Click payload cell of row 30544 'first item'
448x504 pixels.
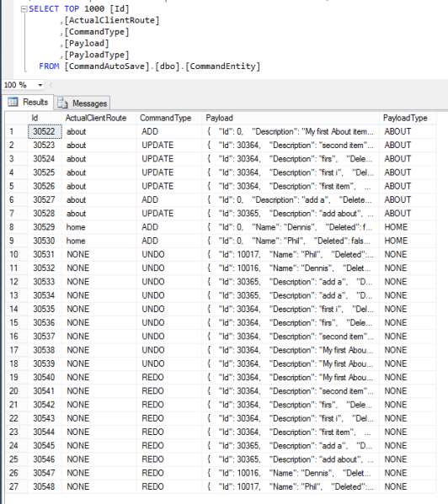pyautogui.click(x=291, y=432)
